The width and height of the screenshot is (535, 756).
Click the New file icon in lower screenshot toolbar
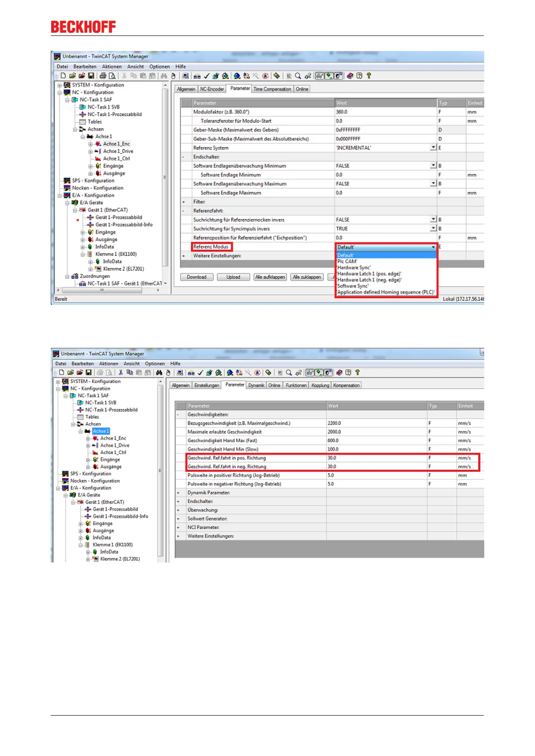pyautogui.click(x=62, y=373)
